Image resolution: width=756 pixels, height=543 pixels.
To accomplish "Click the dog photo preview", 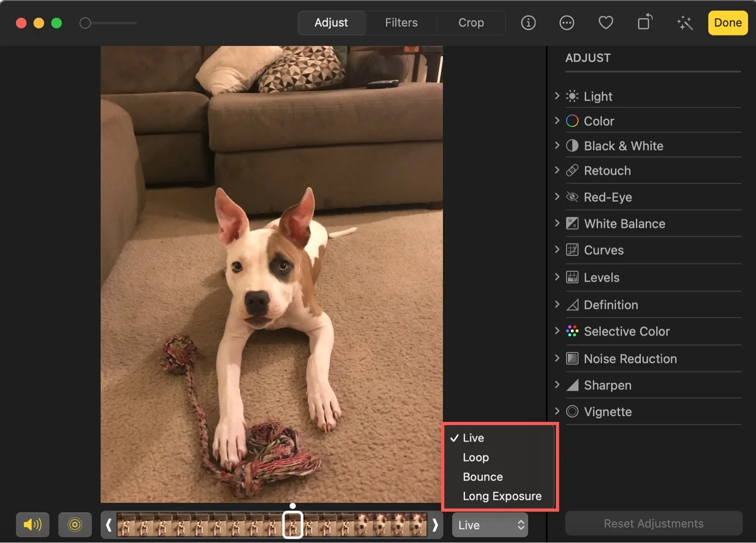I will coord(272,274).
